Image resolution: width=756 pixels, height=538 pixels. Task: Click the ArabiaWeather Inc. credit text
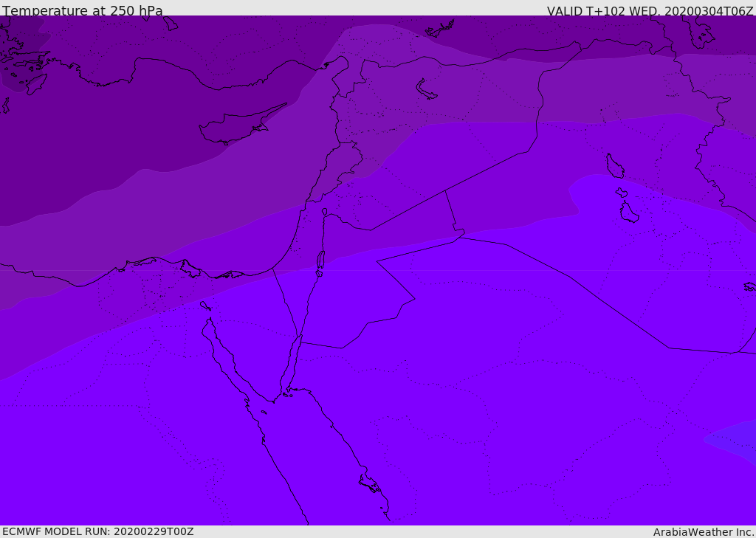click(x=704, y=532)
